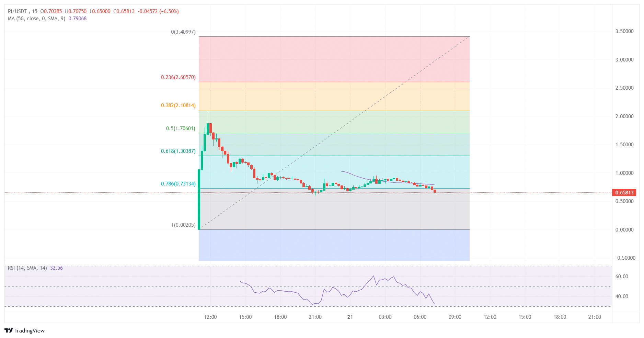The height and width of the screenshot is (338, 644).
Task: Click the open price O0.70385 value
Action: (51, 11)
